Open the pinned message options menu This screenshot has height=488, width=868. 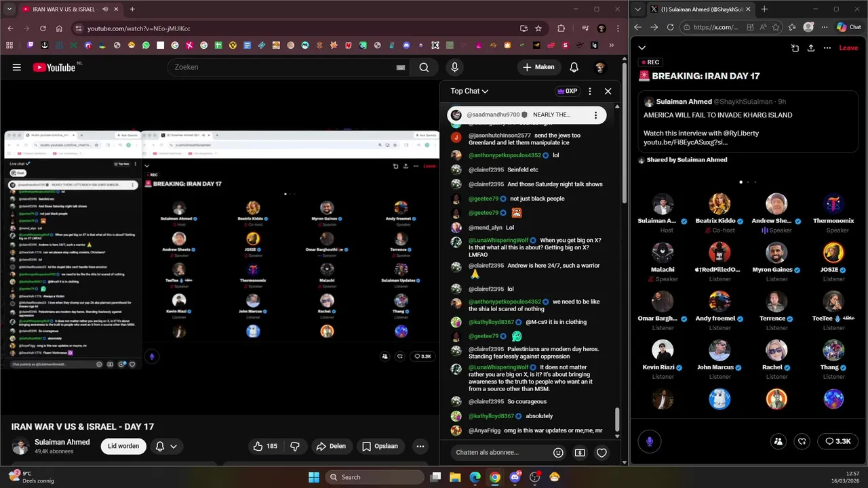[595, 115]
